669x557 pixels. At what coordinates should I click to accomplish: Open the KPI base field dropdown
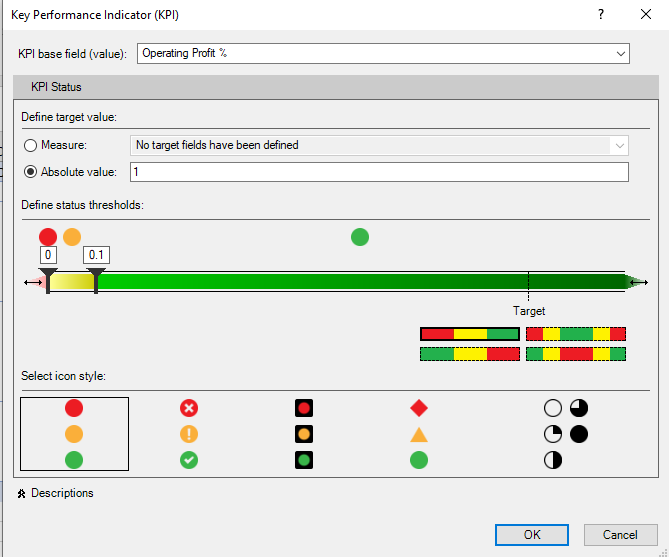[620, 54]
